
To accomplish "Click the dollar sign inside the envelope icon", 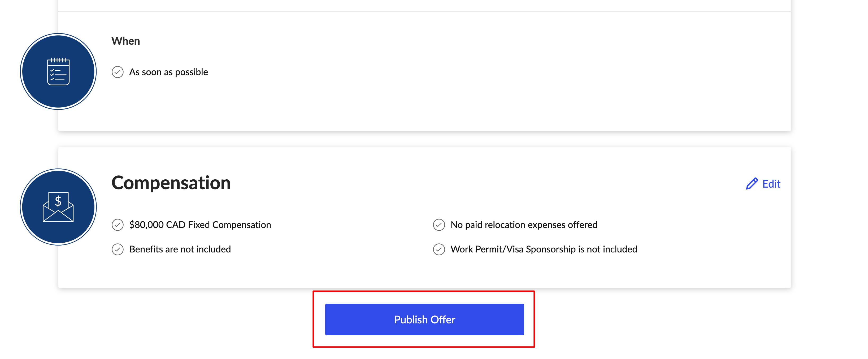I will 58,201.
